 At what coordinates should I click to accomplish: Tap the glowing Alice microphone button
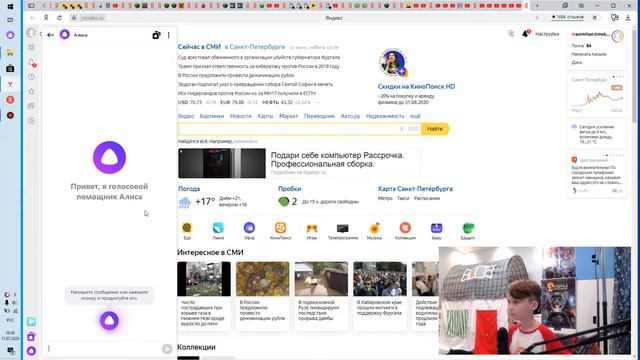[x=109, y=320]
